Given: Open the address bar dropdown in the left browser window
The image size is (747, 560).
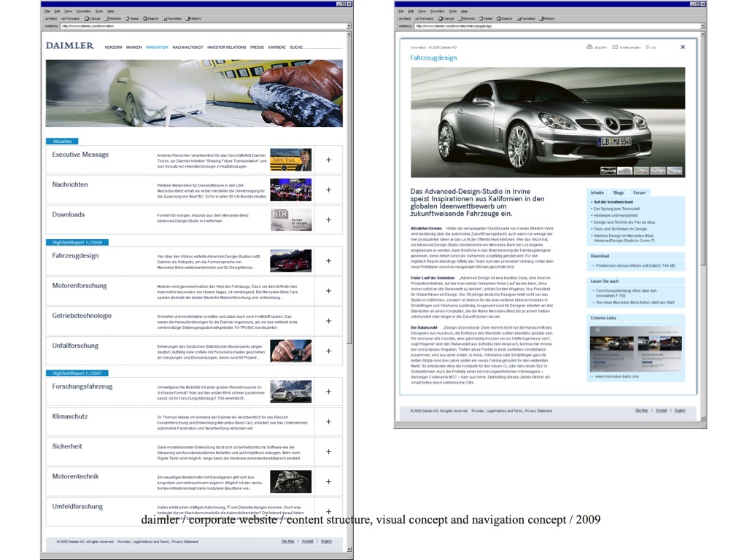Looking at the screenshot, I should pyautogui.click(x=349, y=26).
